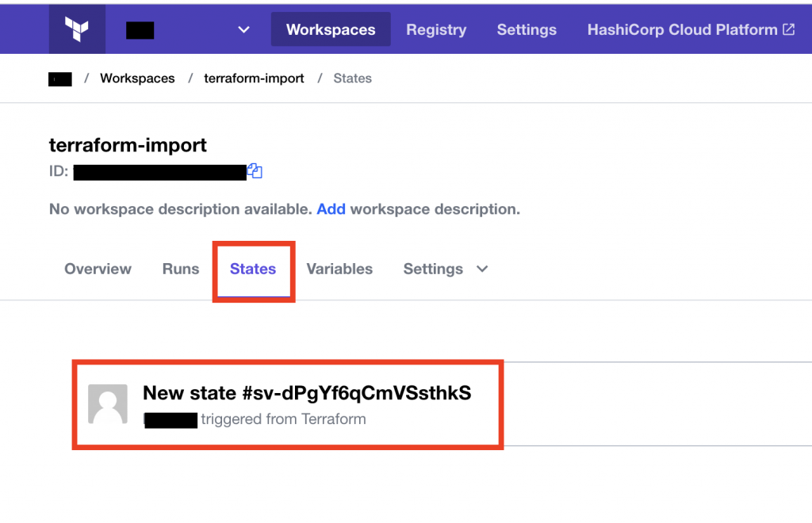The width and height of the screenshot is (812, 523).
Task: Navigate to Settings in top bar
Action: pos(526,29)
